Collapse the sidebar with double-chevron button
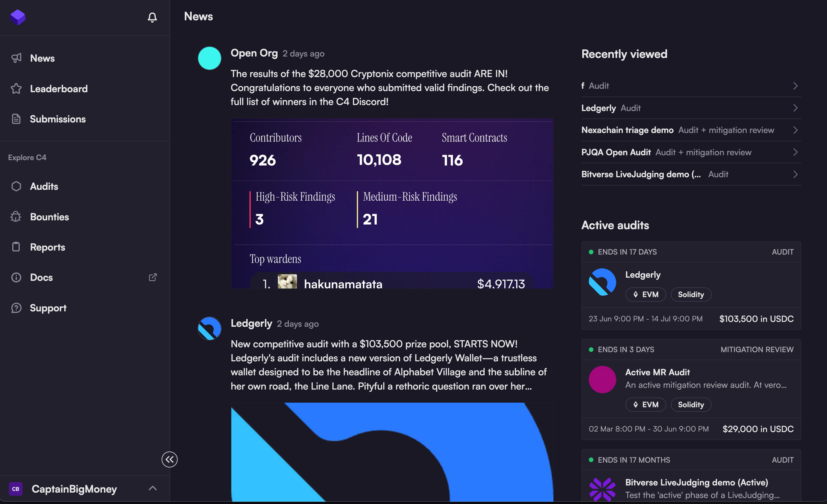 coord(170,459)
